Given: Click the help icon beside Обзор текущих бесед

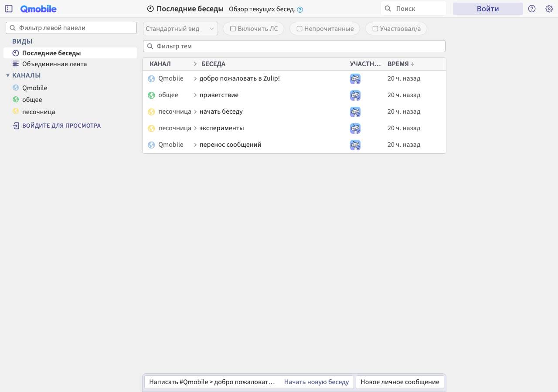Looking at the screenshot, I should point(300,10).
